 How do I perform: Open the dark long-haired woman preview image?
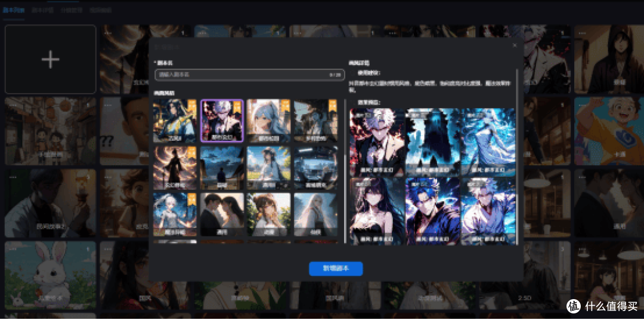point(377,211)
